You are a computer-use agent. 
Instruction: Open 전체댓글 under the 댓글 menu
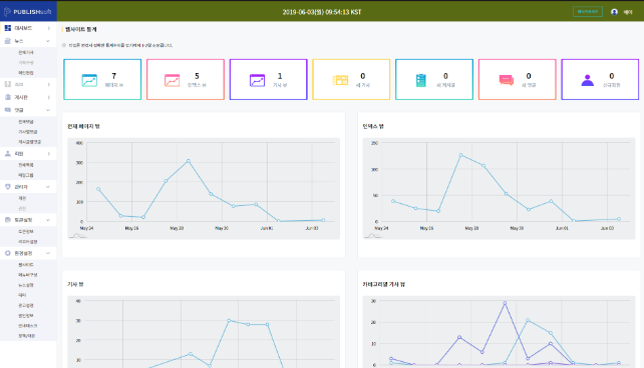(x=26, y=122)
